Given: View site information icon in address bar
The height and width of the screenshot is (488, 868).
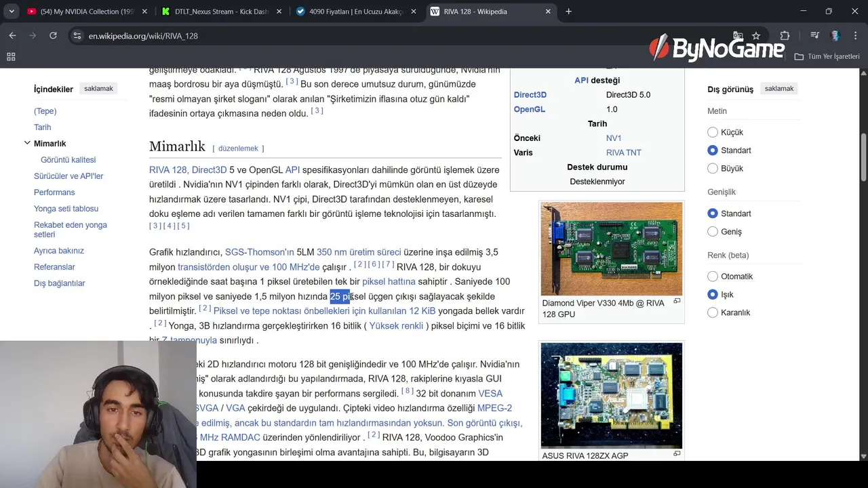Looking at the screenshot, I should point(77,36).
